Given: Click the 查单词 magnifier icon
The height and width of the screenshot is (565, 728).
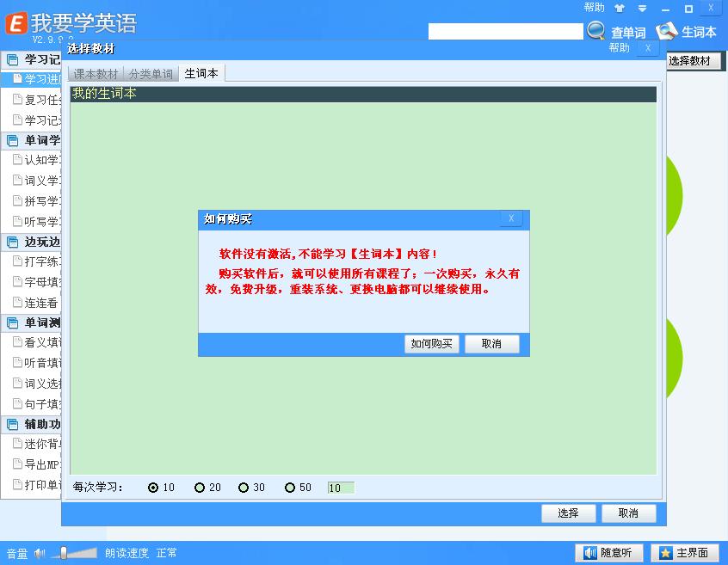Looking at the screenshot, I should point(595,31).
